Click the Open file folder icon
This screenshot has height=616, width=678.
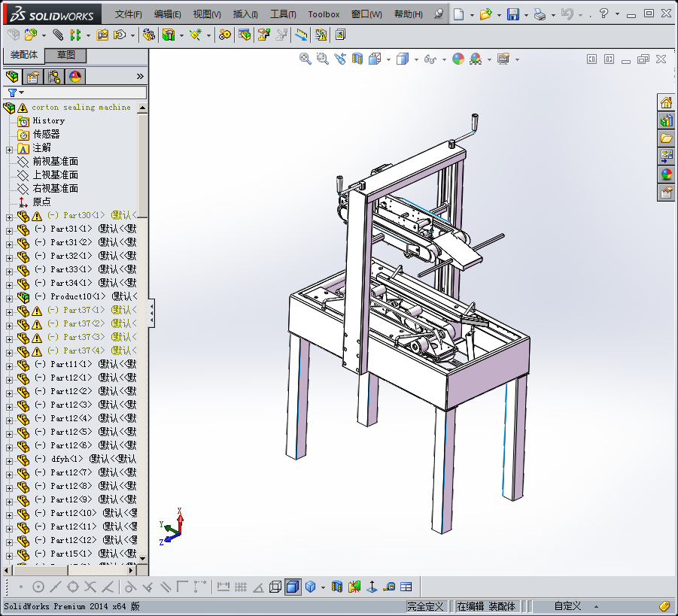tap(486, 14)
